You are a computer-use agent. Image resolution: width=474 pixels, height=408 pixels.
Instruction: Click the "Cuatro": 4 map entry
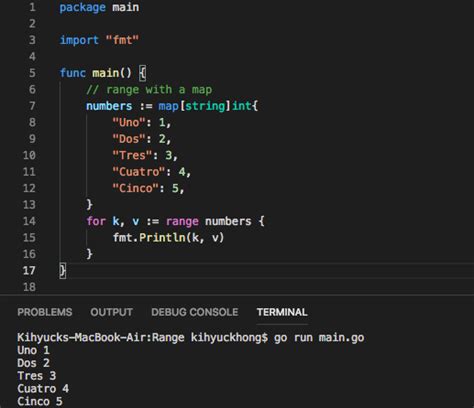coord(152,172)
